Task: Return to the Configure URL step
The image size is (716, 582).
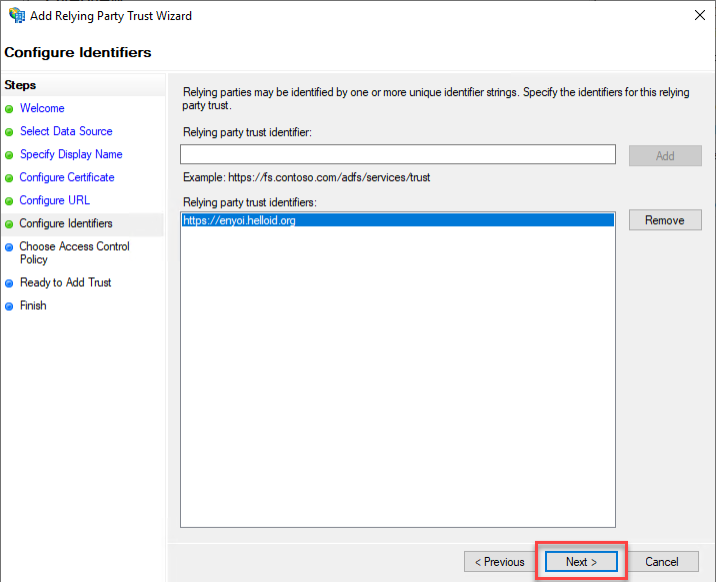Action: point(54,200)
